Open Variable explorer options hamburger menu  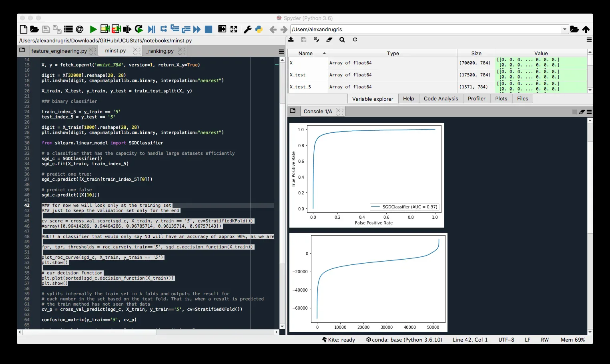point(589,40)
